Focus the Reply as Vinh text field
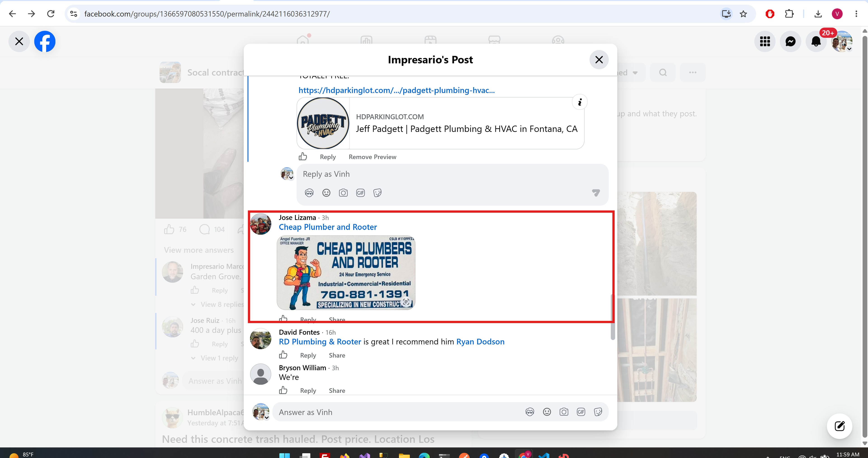This screenshot has height=458, width=868. coord(452,174)
